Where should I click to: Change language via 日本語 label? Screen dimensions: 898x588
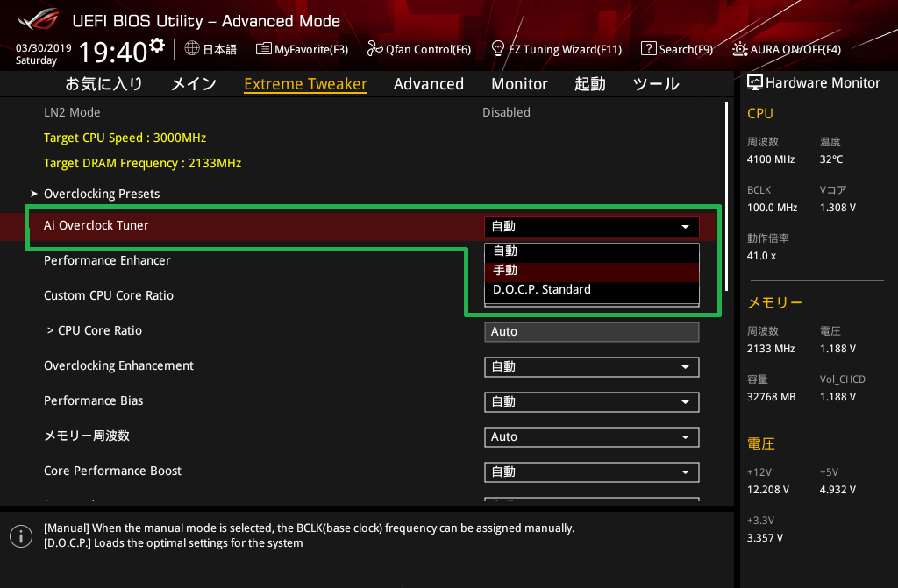(x=219, y=49)
